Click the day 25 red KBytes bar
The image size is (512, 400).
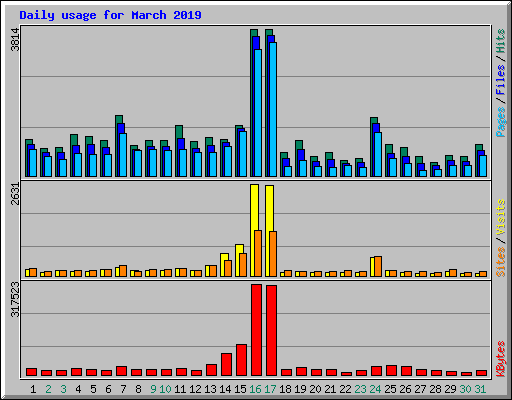point(391,370)
